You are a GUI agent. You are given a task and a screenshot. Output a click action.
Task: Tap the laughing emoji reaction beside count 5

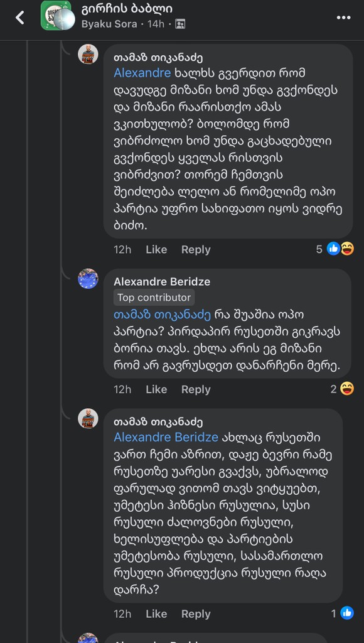tap(346, 249)
